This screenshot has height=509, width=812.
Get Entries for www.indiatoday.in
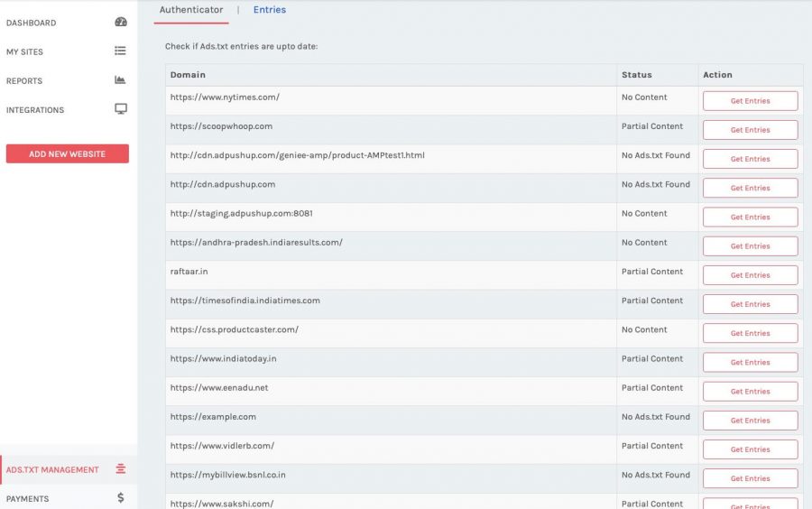[x=751, y=362]
